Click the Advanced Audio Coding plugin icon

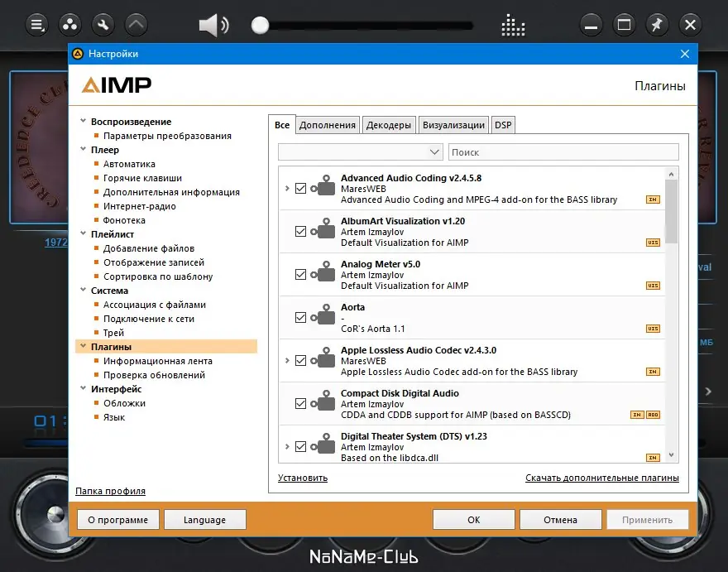(323, 185)
